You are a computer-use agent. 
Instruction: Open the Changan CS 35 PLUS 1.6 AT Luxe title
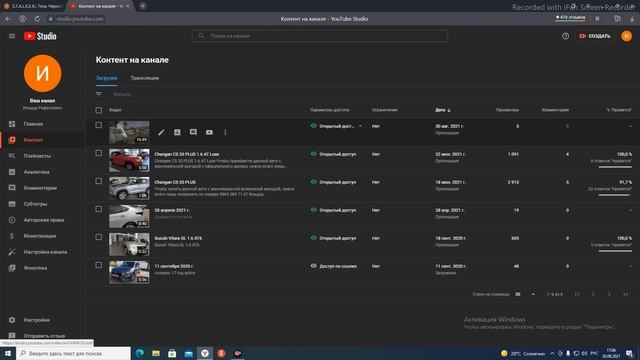pyautogui.click(x=187, y=154)
